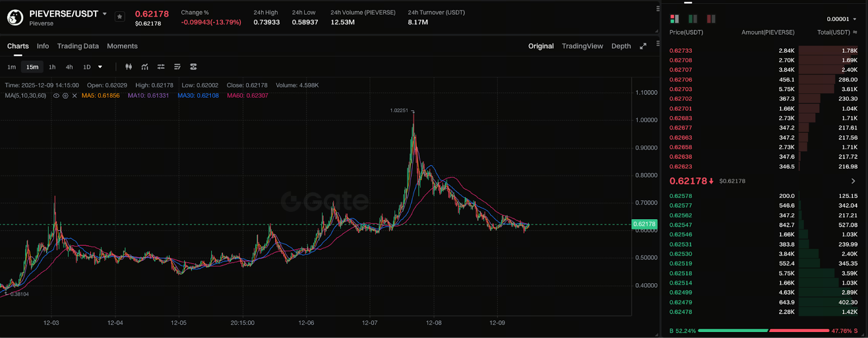868x338 pixels.
Task: Switch to the Charts tab
Action: pyautogui.click(x=18, y=46)
